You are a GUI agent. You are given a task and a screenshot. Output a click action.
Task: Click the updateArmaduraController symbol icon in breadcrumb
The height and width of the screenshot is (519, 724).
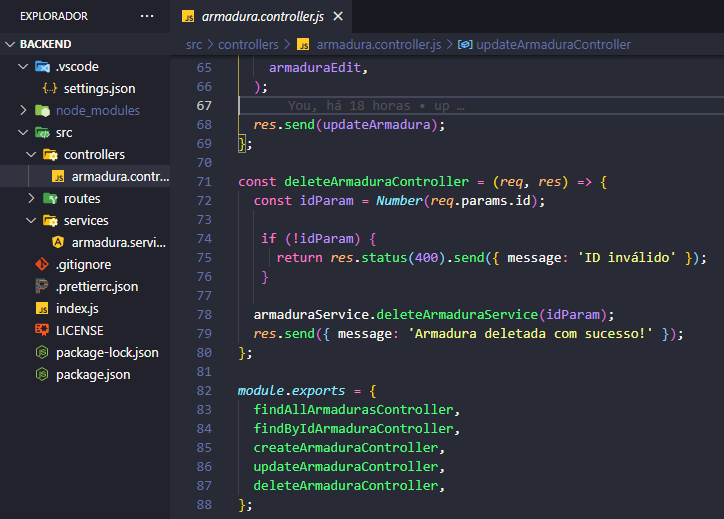465,44
